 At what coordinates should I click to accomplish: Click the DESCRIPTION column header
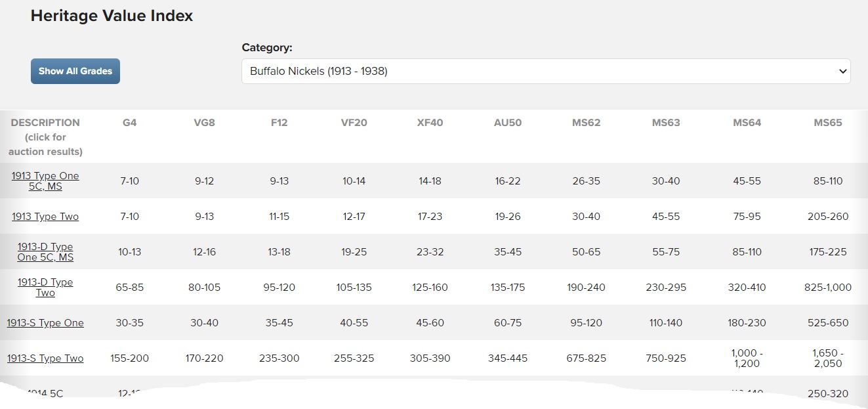[45, 123]
